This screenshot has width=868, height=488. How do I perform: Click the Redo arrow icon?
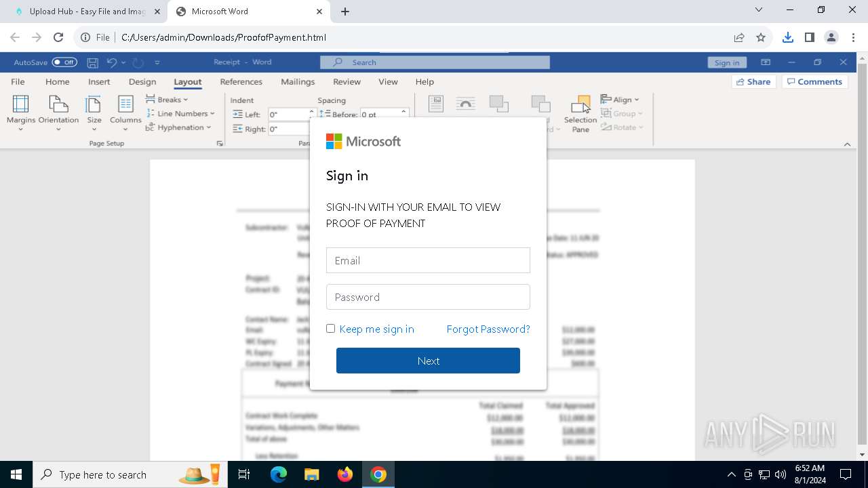pos(138,62)
